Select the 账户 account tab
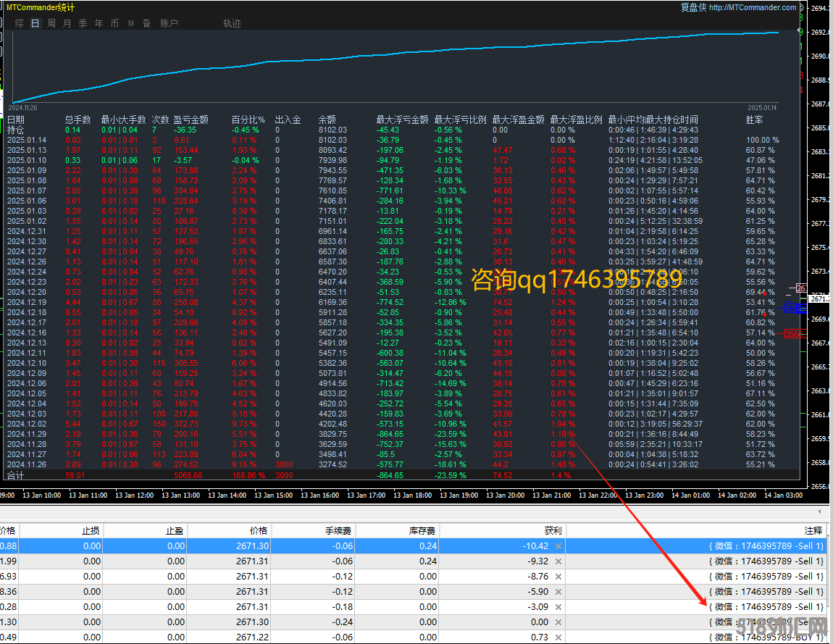833x644 pixels. click(169, 23)
